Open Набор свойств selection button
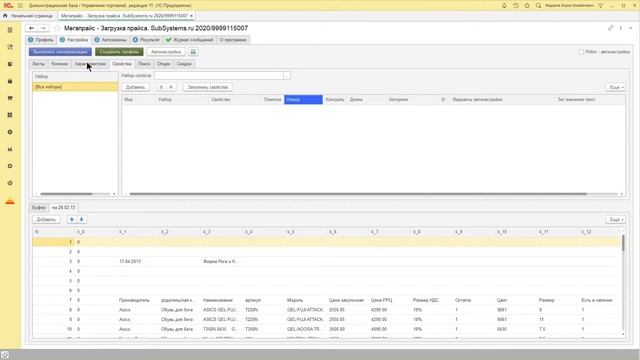This screenshot has width=640, height=360. pos(287,76)
